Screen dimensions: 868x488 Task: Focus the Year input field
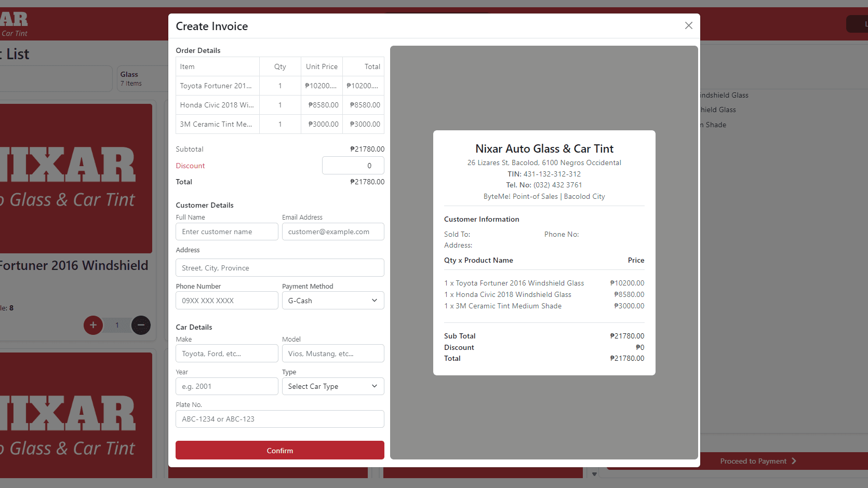click(226, 386)
